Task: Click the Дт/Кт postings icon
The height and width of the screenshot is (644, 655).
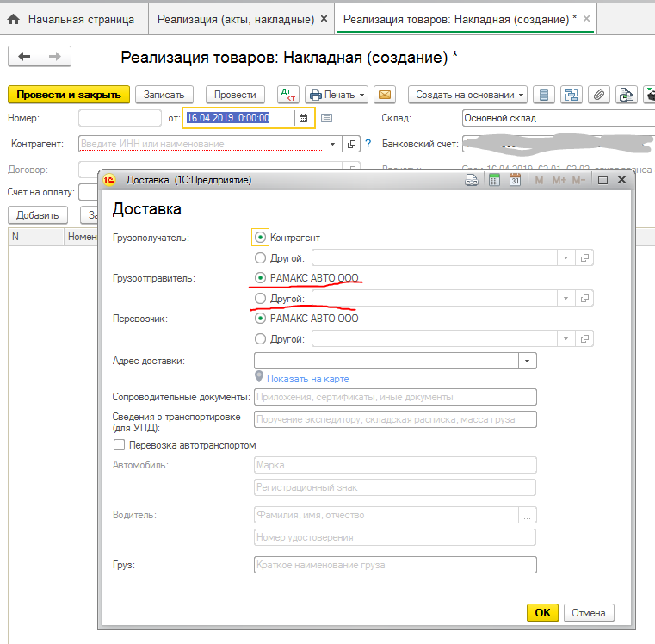Action: (287, 95)
